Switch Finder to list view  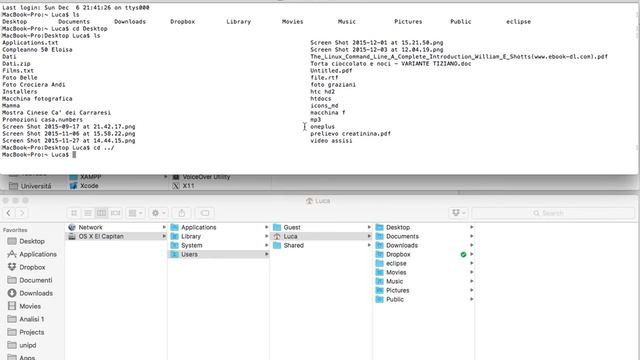coord(88,213)
